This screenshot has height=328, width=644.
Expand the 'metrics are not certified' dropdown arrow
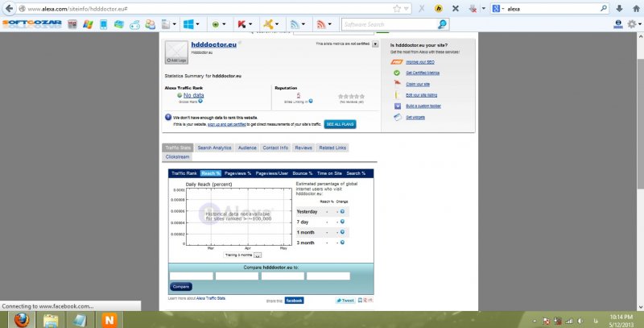pos(375,44)
